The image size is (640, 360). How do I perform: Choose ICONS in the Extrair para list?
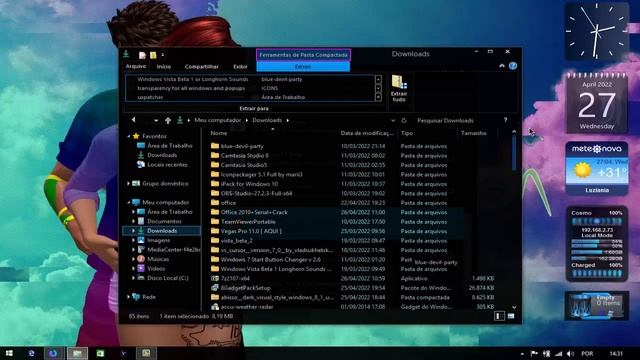[270, 88]
